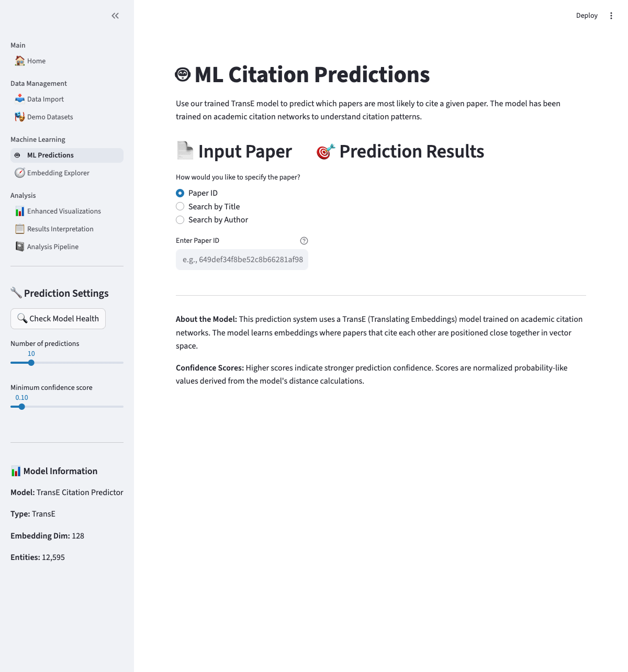Click the Embedding Explorer compass icon
Image resolution: width=628 pixels, height=672 pixels.
tap(20, 173)
